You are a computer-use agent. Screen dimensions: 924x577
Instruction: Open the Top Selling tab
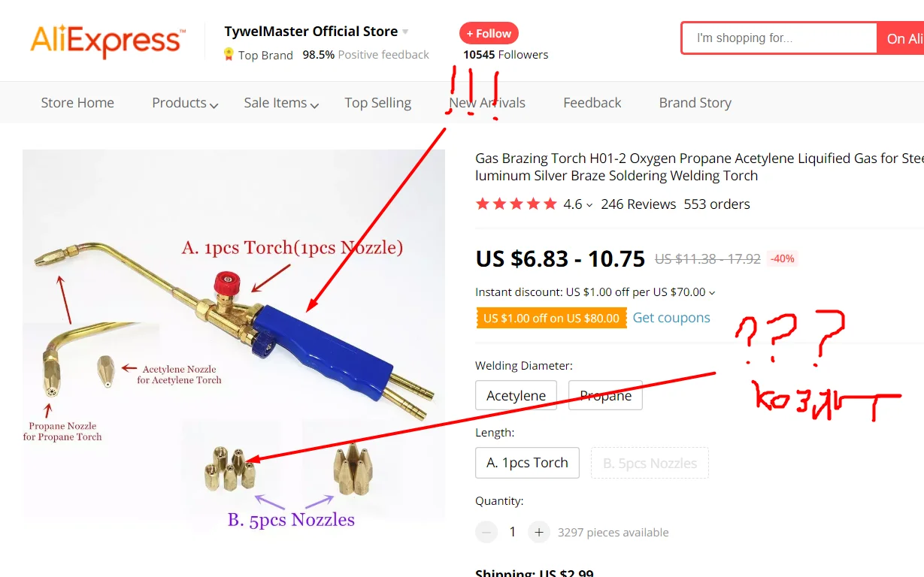[x=377, y=103]
